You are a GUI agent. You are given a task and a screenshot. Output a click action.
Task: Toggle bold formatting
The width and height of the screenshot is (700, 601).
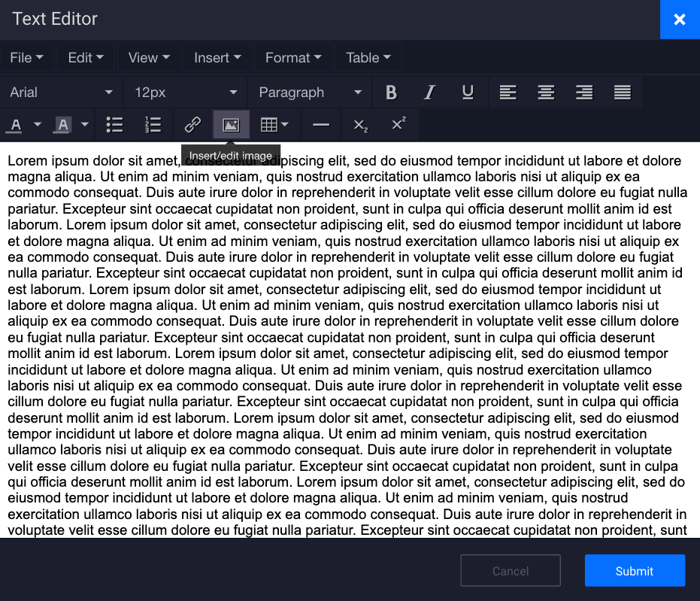click(x=391, y=91)
